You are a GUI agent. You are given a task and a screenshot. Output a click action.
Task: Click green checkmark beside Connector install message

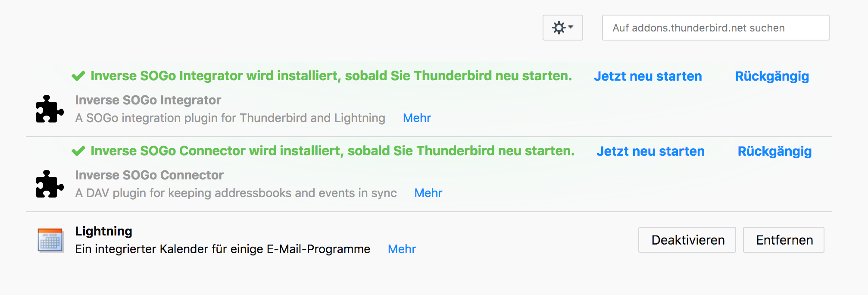click(78, 151)
